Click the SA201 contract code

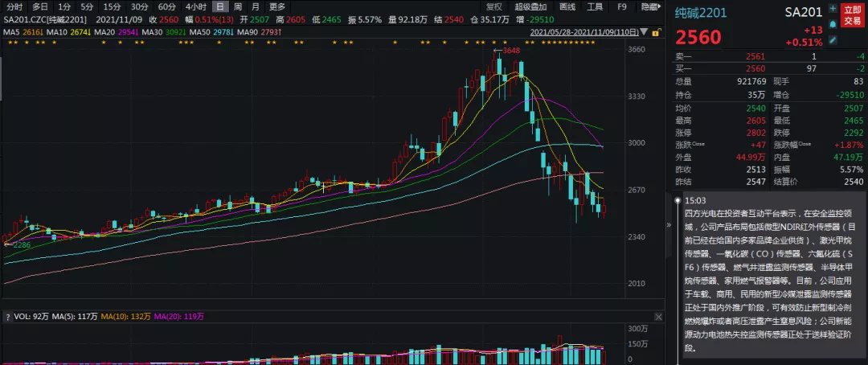click(x=803, y=11)
